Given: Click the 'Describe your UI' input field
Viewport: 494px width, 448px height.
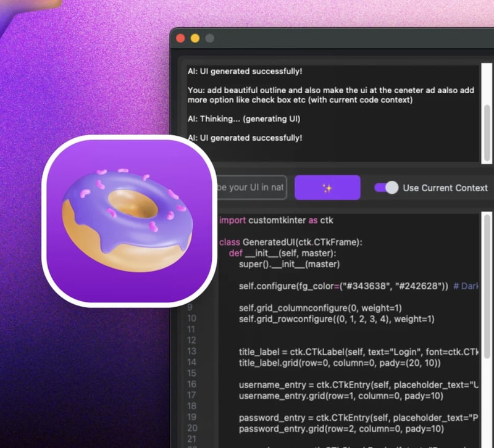Looking at the screenshot, I should pyautogui.click(x=250, y=188).
